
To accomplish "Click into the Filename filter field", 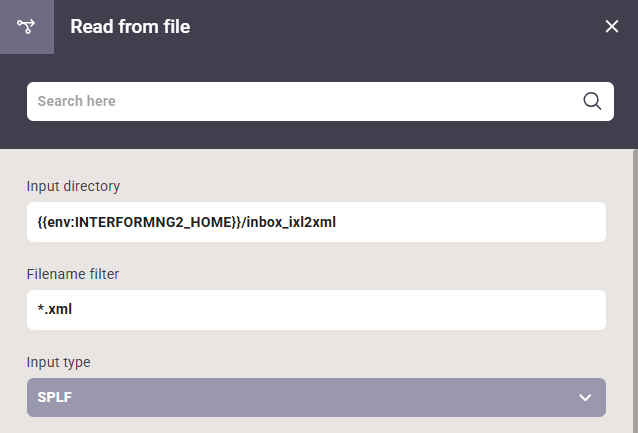I will coord(316,310).
